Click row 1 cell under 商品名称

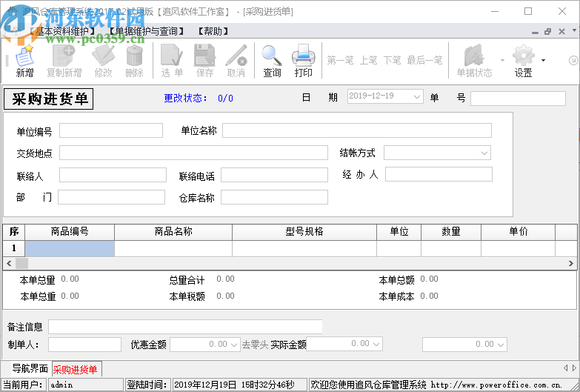coord(173,248)
